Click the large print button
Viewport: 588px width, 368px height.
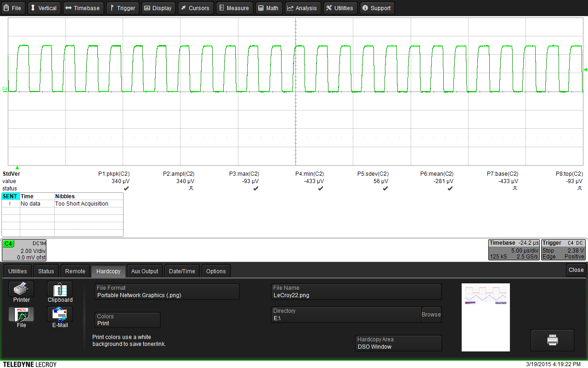coord(553,340)
